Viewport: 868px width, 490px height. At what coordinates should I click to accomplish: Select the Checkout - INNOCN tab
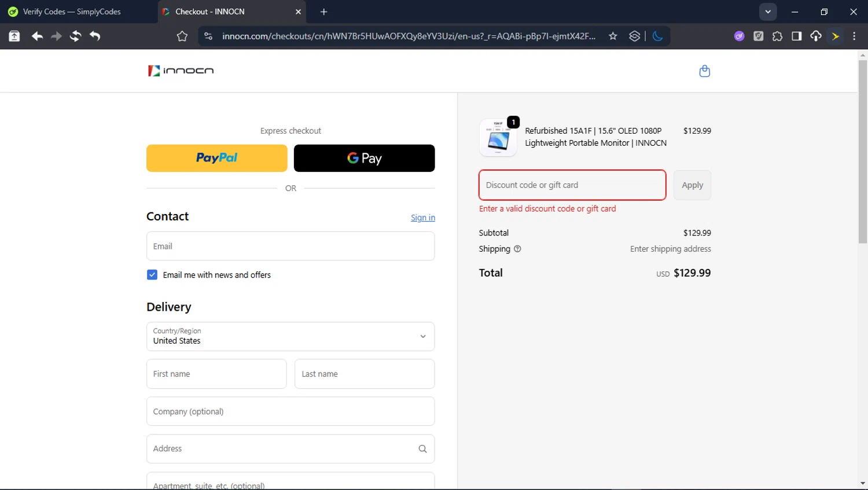click(231, 12)
